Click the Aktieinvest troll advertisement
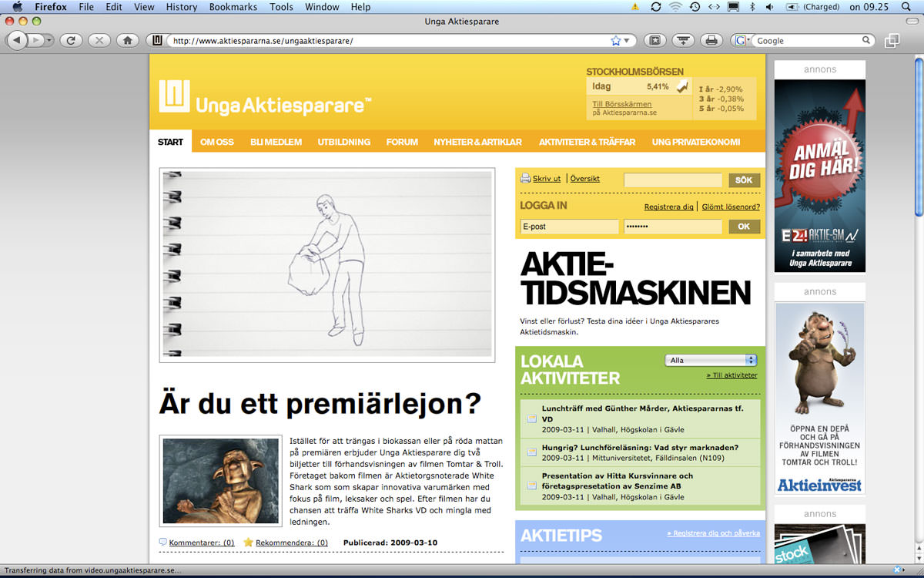This screenshot has height=578, width=924. click(820, 398)
